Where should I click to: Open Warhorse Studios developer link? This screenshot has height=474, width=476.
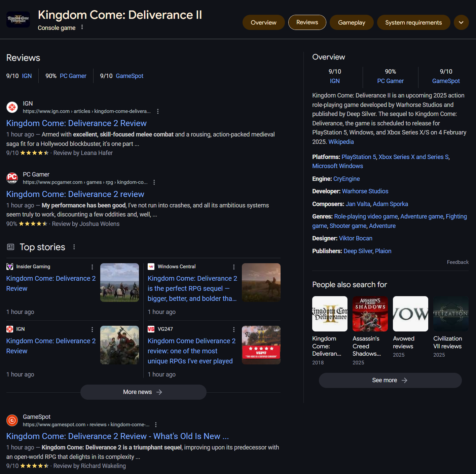click(365, 191)
